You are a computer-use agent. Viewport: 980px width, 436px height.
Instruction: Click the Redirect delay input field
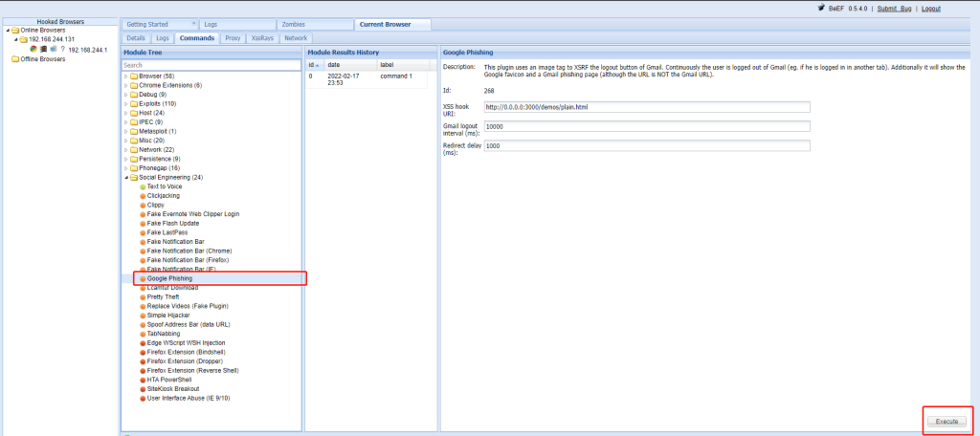[647, 145]
